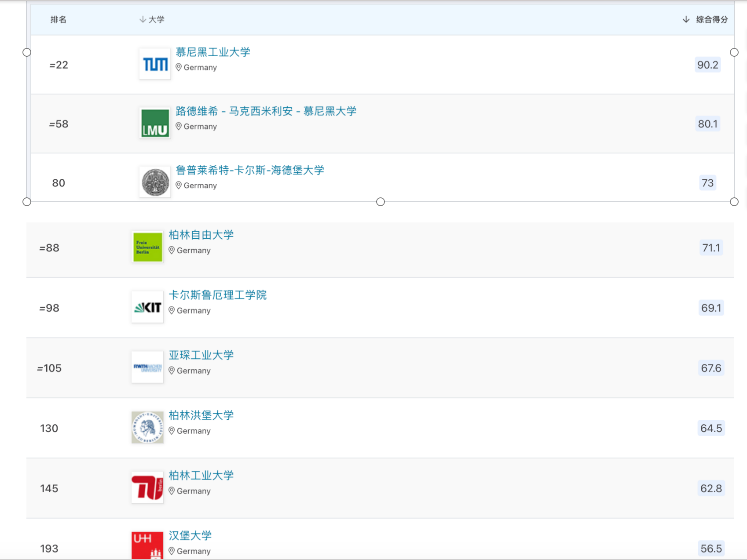The height and width of the screenshot is (560, 747).
Task: Open 慕尼黑工业大学 link
Action: tap(213, 52)
